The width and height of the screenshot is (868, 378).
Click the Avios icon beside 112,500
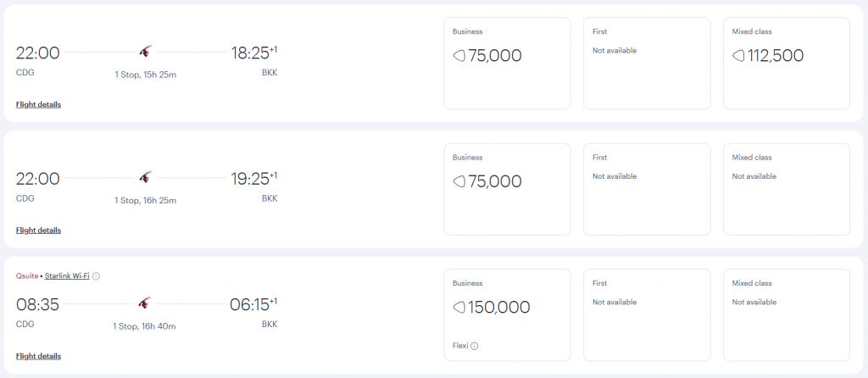coord(738,56)
